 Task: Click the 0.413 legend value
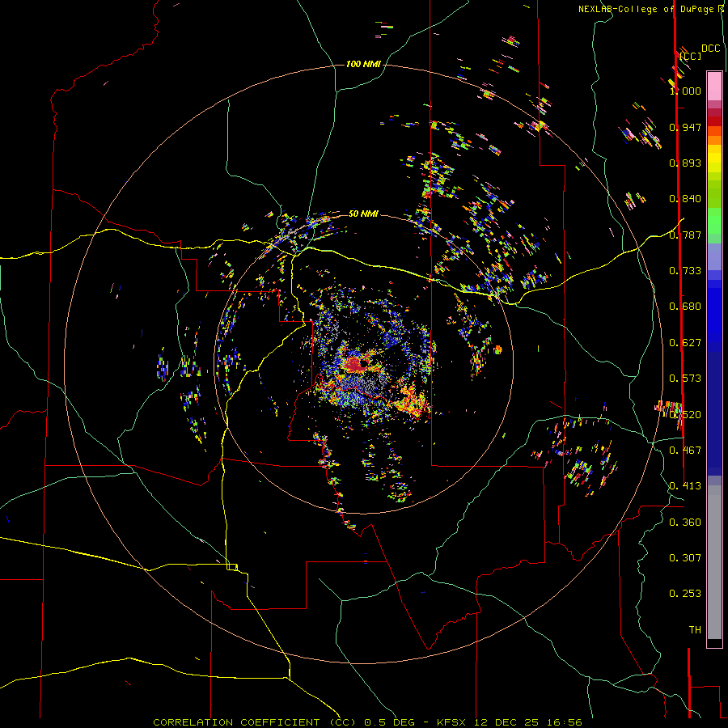pos(685,485)
